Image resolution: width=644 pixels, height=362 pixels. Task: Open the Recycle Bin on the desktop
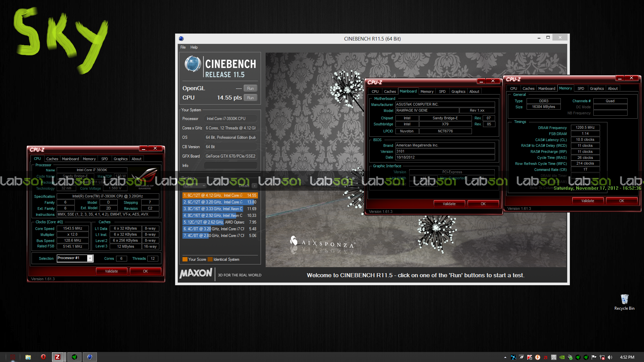[x=624, y=302]
